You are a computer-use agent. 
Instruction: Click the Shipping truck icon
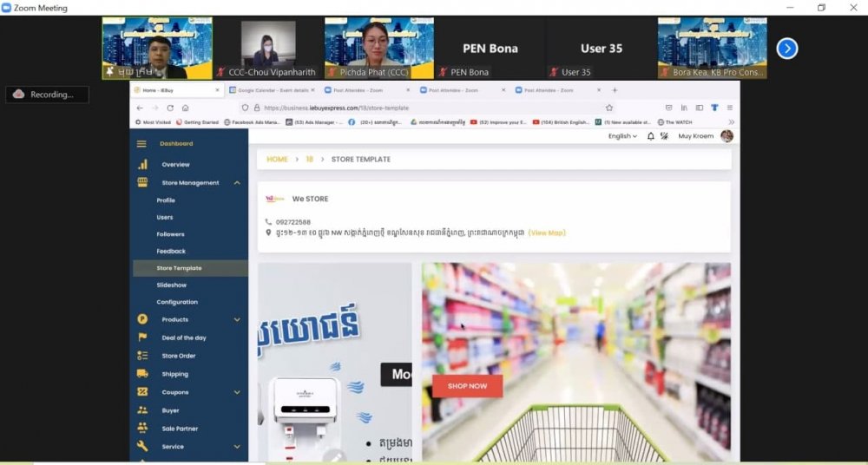pyautogui.click(x=142, y=374)
